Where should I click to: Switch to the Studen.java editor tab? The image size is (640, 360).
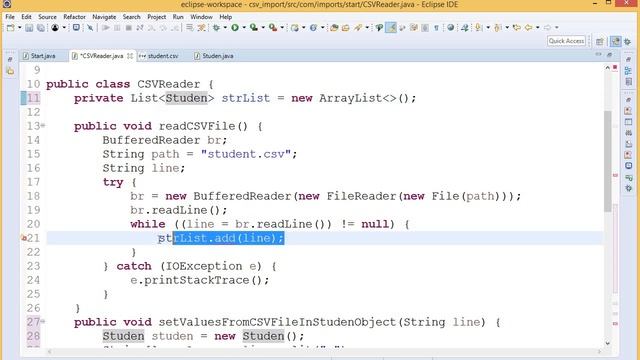tap(214, 56)
